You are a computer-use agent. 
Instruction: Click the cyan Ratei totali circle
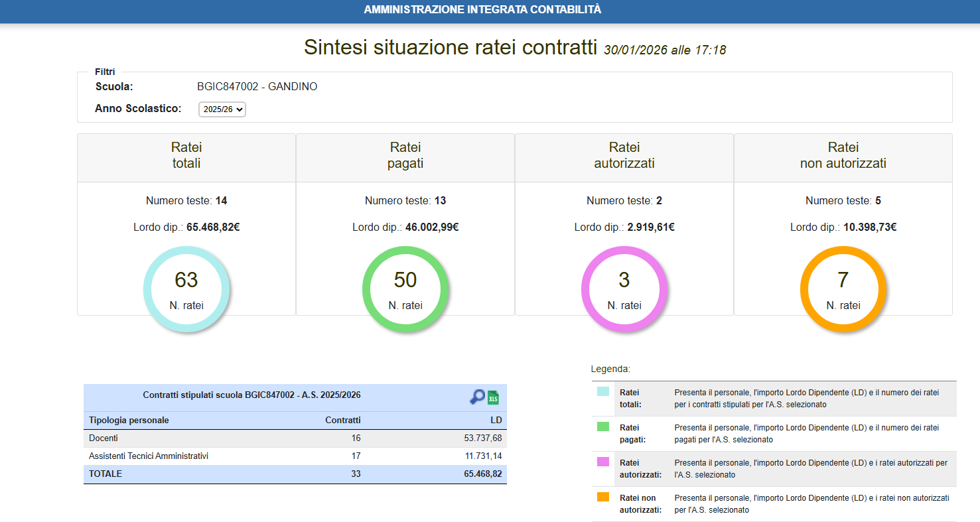point(186,289)
